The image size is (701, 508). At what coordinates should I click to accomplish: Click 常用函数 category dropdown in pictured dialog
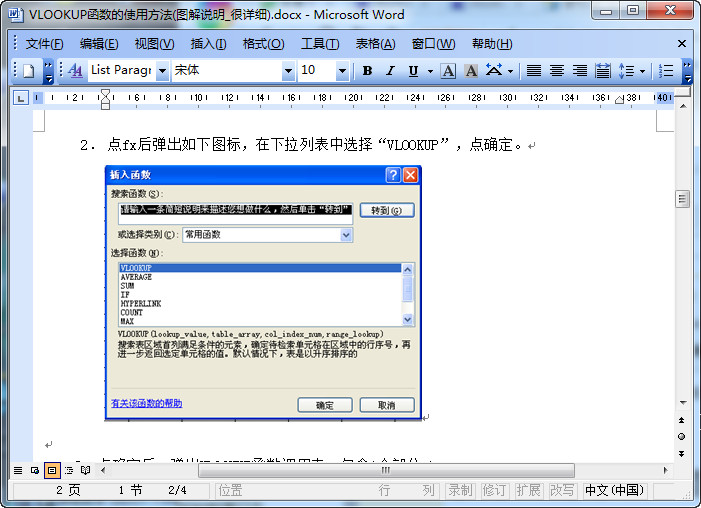coord(267,235)
